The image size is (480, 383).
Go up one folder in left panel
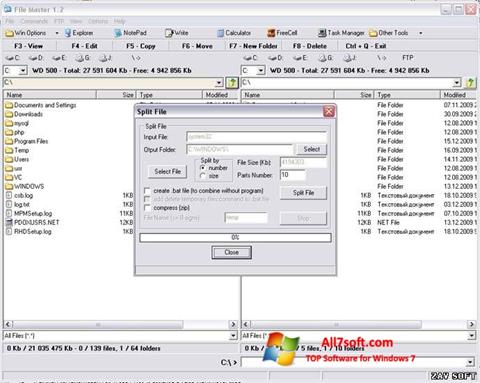click(232, 82)
